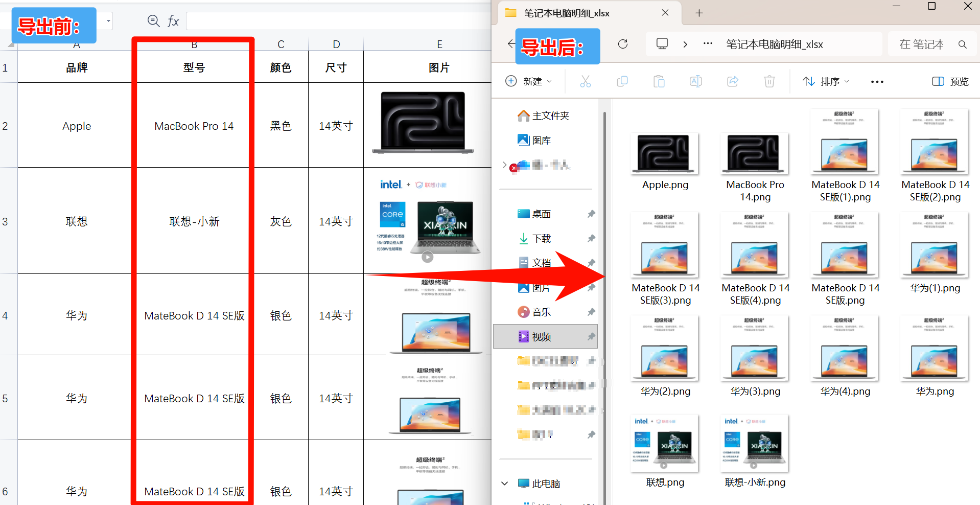Click cell containing MacBook Pro 14
980x505 pixels.
(194, 126)
